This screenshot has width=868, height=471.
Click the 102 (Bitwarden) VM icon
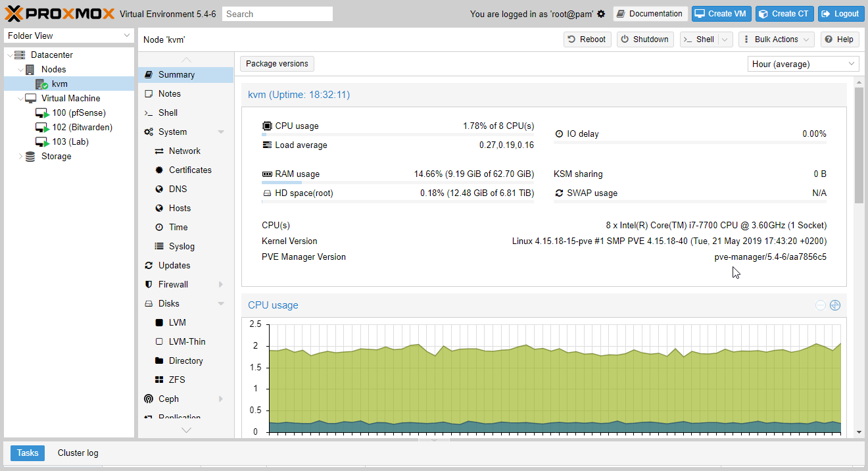(x=42, y=128)
